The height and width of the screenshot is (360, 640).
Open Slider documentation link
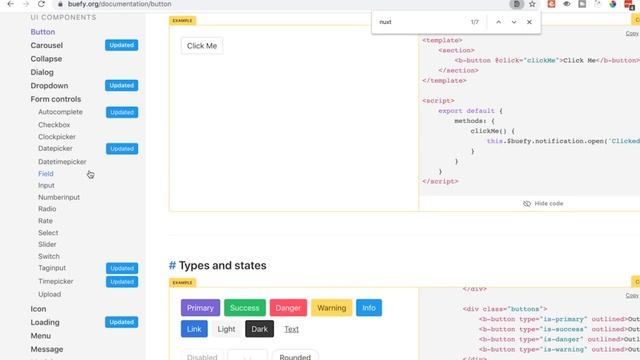tap(47, 244)
